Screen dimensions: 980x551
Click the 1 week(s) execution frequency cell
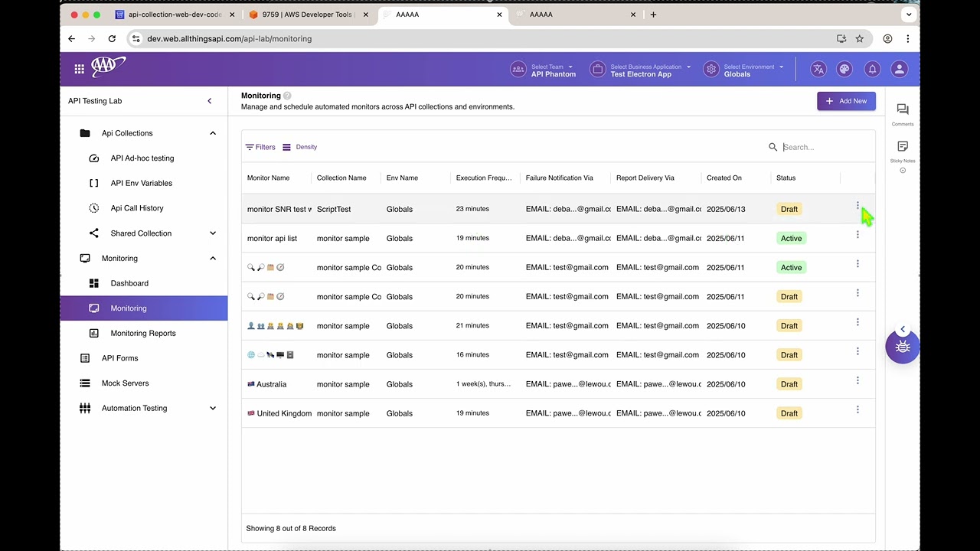click(483, 384)
